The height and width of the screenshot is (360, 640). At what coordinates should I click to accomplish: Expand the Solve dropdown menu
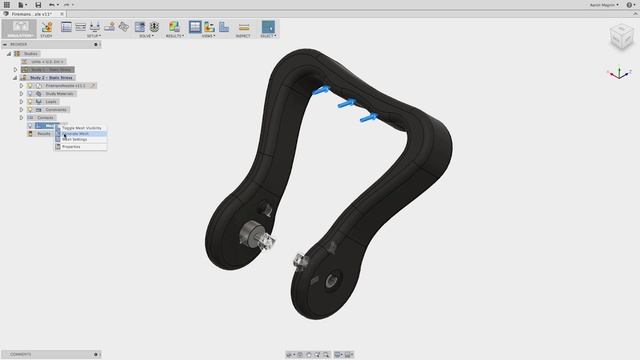[147, 36]
